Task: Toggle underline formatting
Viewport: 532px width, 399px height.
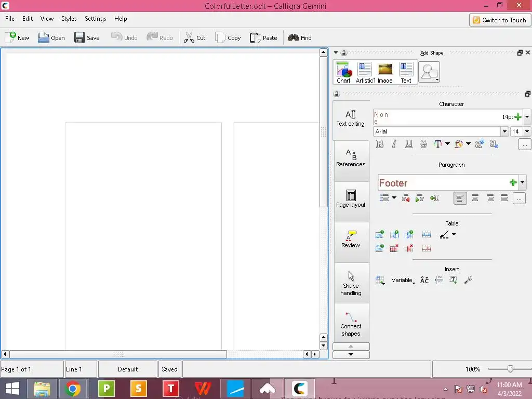Action: click(409, 144)
